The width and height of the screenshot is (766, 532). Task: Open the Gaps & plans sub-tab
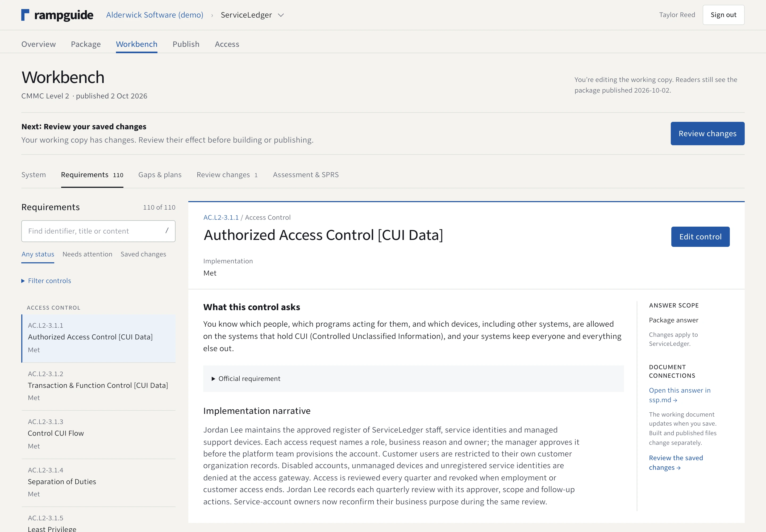coord(160,175)
